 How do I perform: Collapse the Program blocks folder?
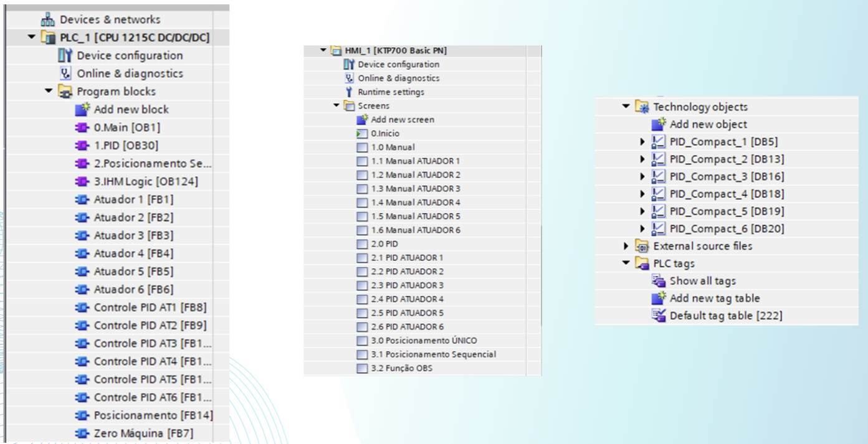click(49, 92)
